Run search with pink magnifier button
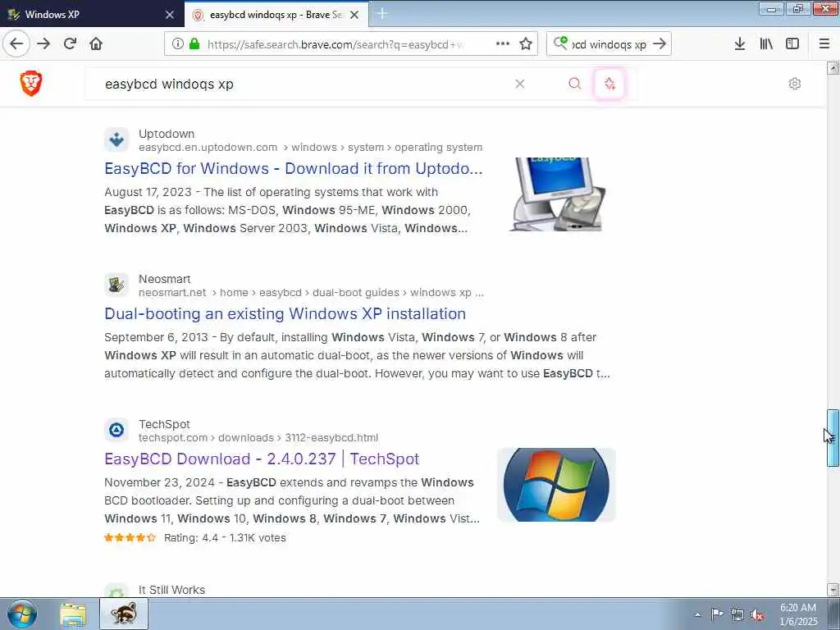 point(575,84)
